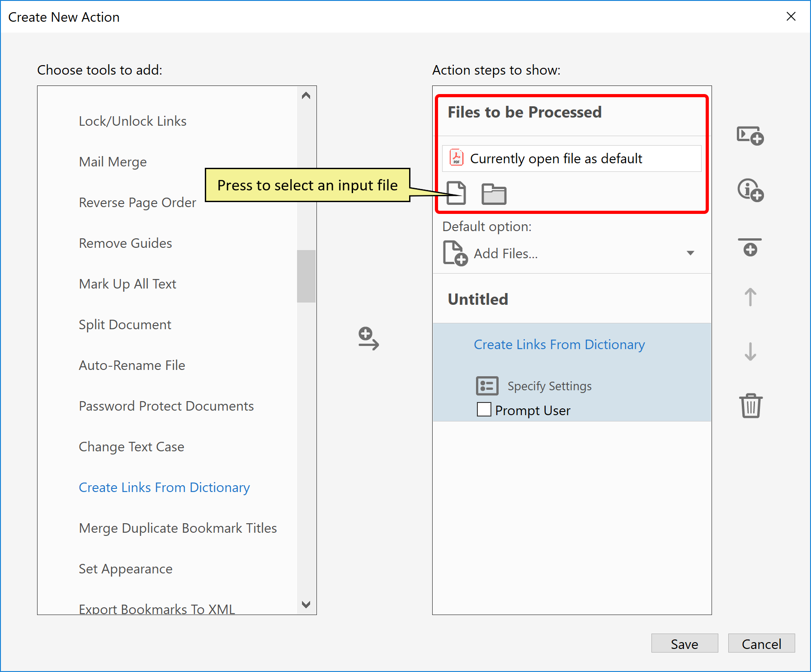
Task: Select the file icon to choose an input file
Action: point(457,194)
